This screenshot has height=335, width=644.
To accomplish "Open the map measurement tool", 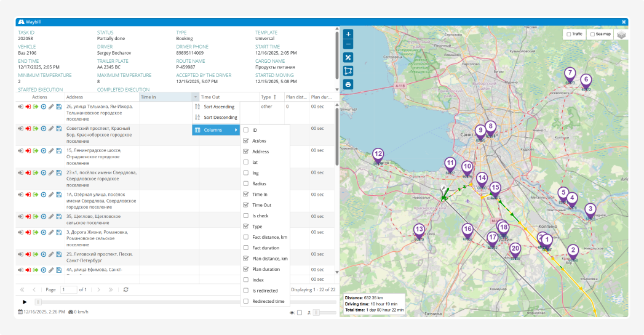I will (x=348, y=57).
